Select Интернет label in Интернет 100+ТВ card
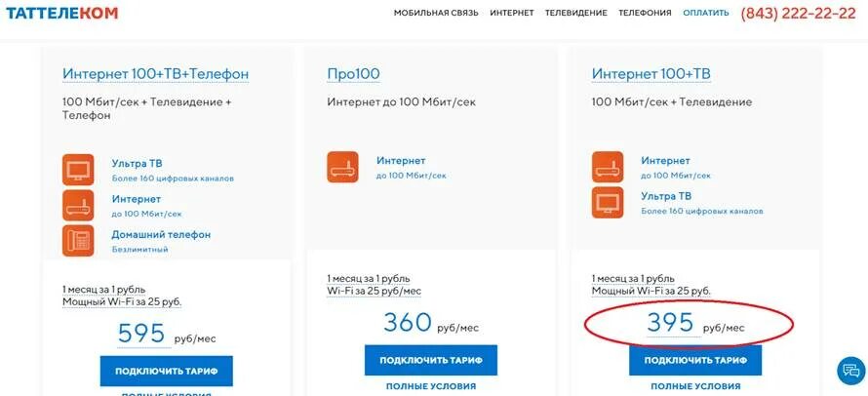 tap(665, 161)
